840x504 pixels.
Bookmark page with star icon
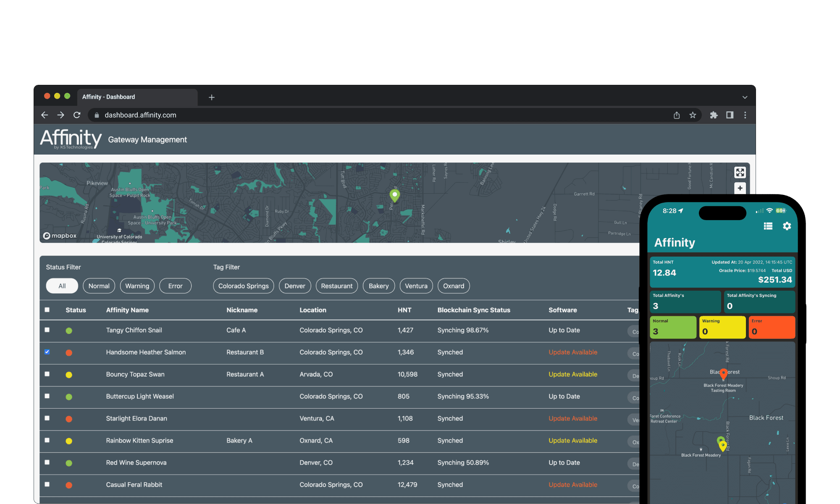pyautogui.click(x=693, y=115)
